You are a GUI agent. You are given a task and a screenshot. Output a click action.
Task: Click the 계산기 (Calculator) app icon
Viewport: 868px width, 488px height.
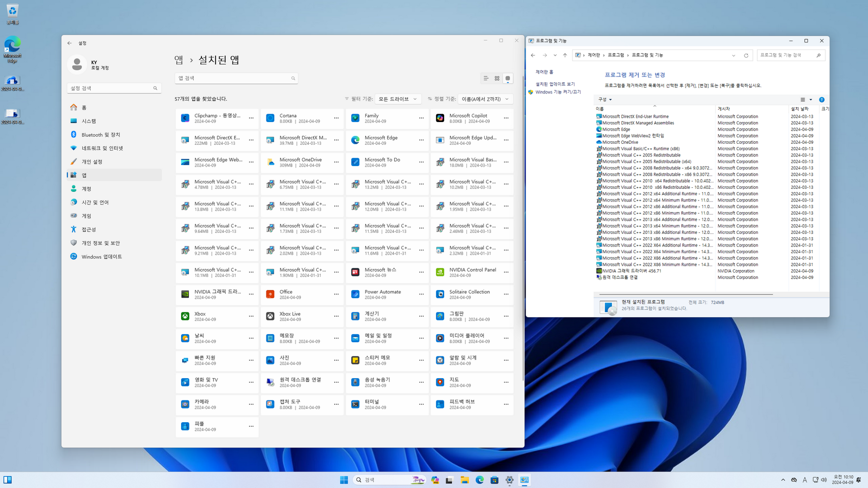pyautogui.click(x=355, y=316)
